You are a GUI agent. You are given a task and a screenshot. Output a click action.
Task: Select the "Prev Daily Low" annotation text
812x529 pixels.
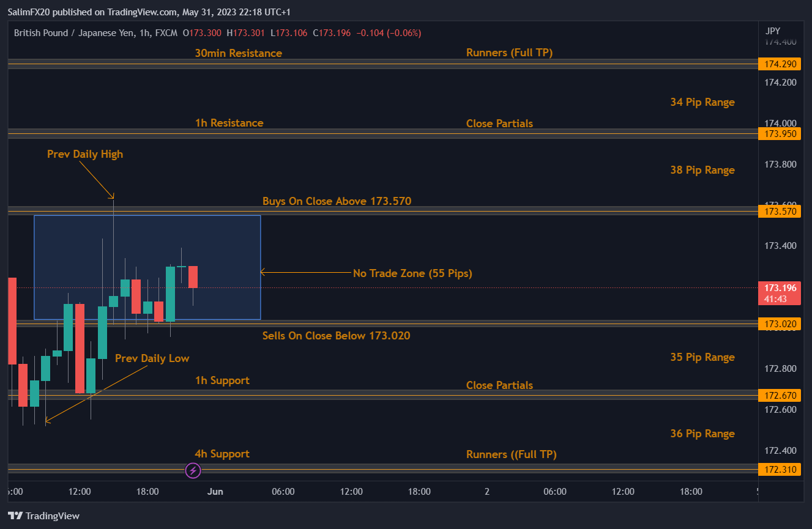coord(152,358)
